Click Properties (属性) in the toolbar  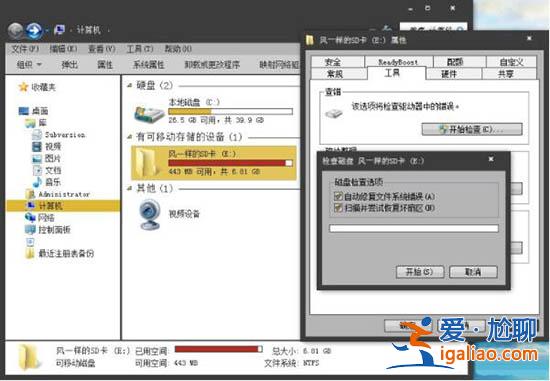[105, 65]
